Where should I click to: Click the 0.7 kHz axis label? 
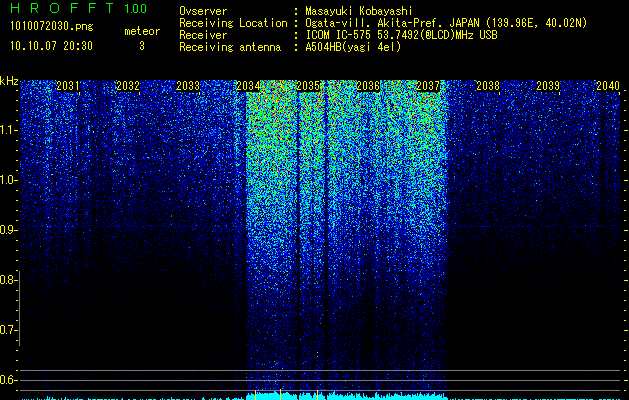pos(8,330)
